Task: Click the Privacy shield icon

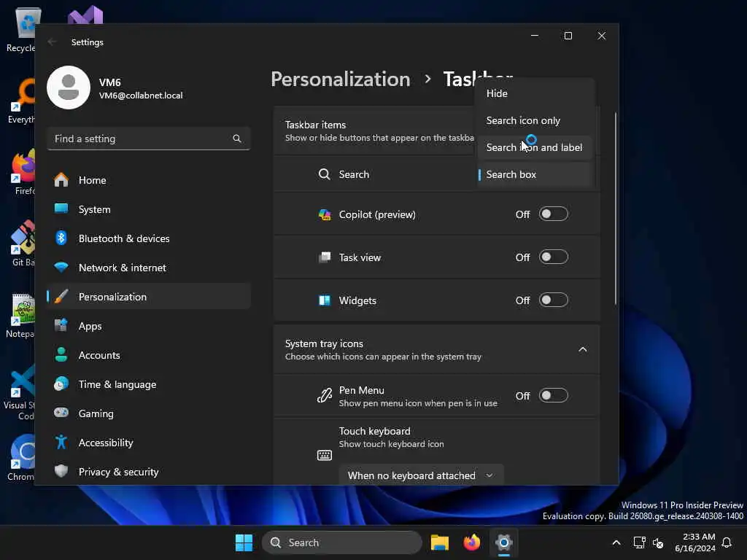Action: coord(61,472)
